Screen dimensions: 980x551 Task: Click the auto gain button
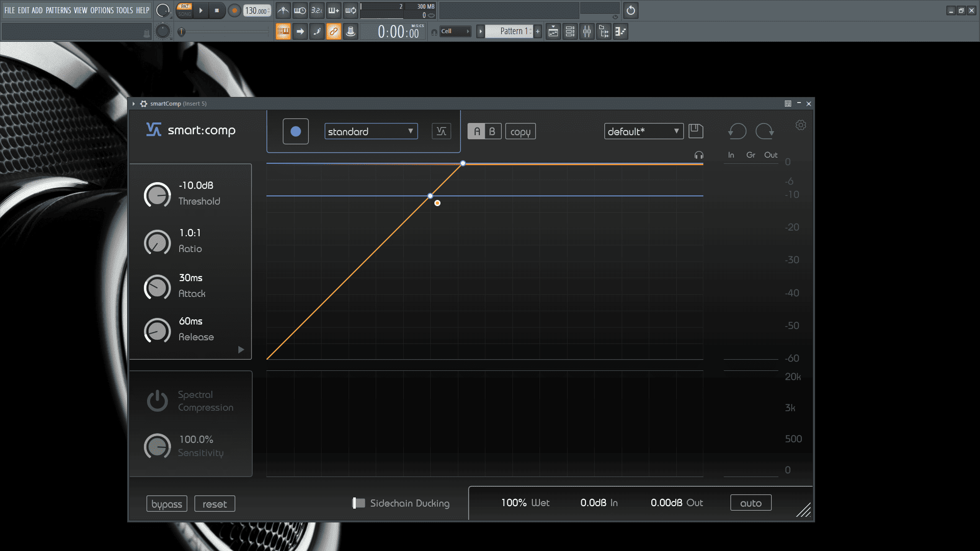point(751,503)
